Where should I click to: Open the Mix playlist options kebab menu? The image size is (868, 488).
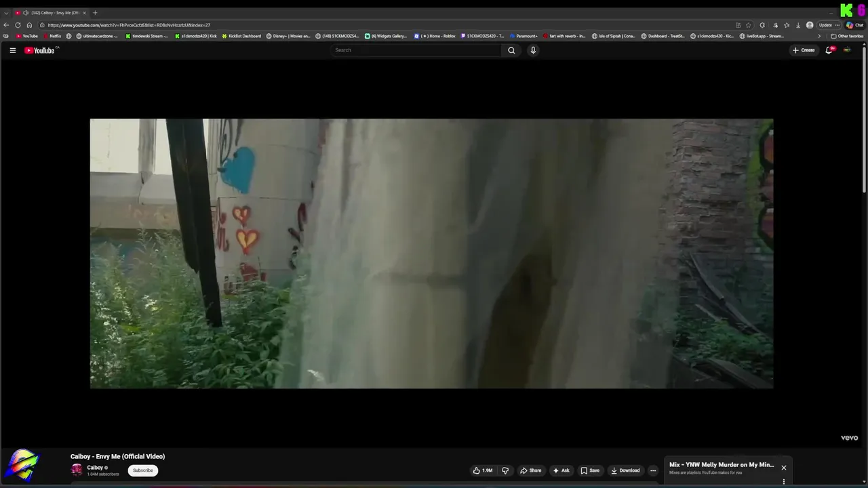pyautogui.click(x=784, y=482)
